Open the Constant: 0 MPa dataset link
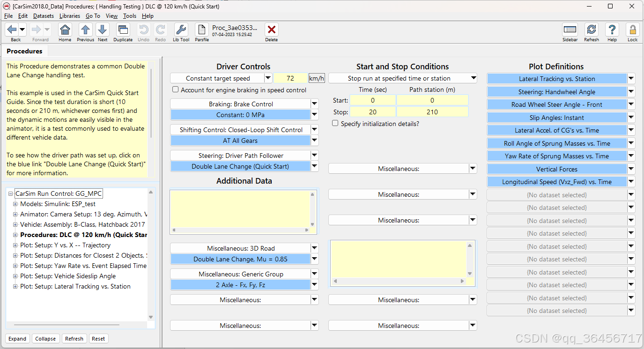Image resolution: width=644 pixels, height=349 pixels. pos(240,115)
